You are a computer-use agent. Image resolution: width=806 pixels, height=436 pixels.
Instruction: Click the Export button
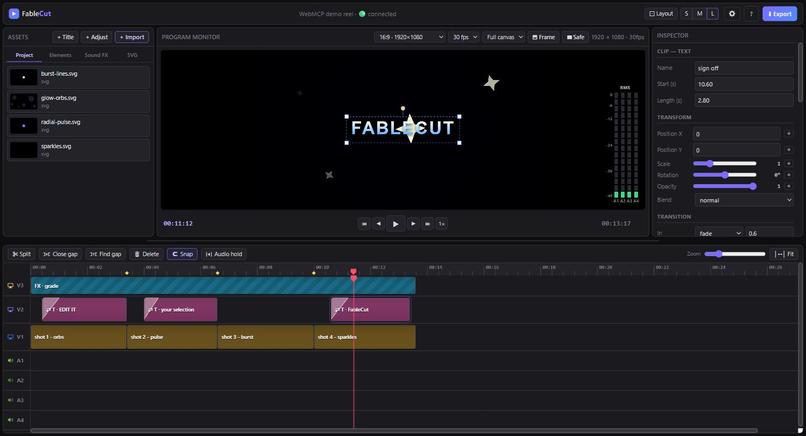pos(779,14)
